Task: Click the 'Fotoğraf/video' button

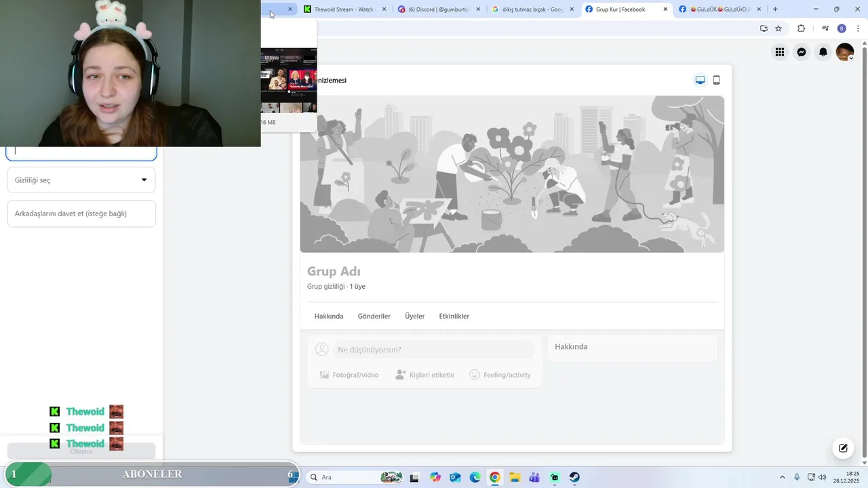Action: [349, 375]
